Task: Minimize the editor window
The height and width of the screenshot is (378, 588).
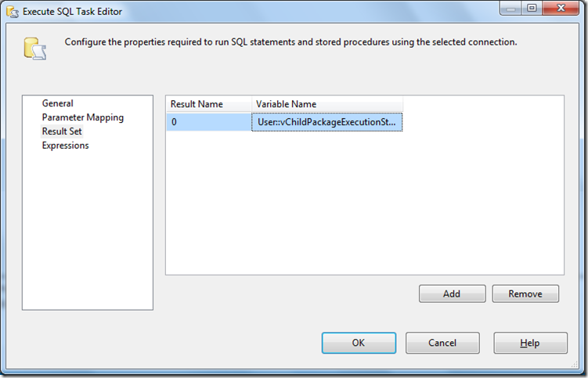Action: click(x=510, y=9)
